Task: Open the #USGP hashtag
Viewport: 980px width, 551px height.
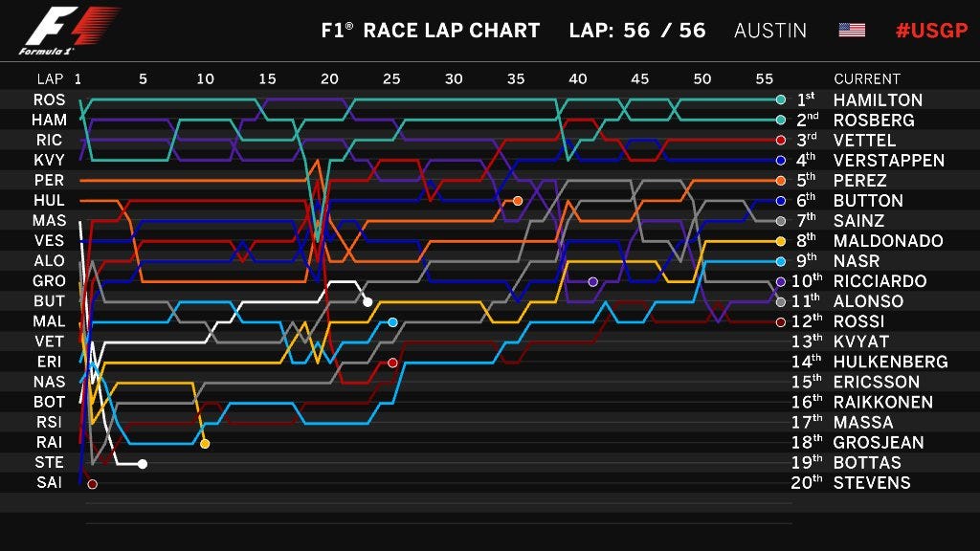Action: (931, 30)
